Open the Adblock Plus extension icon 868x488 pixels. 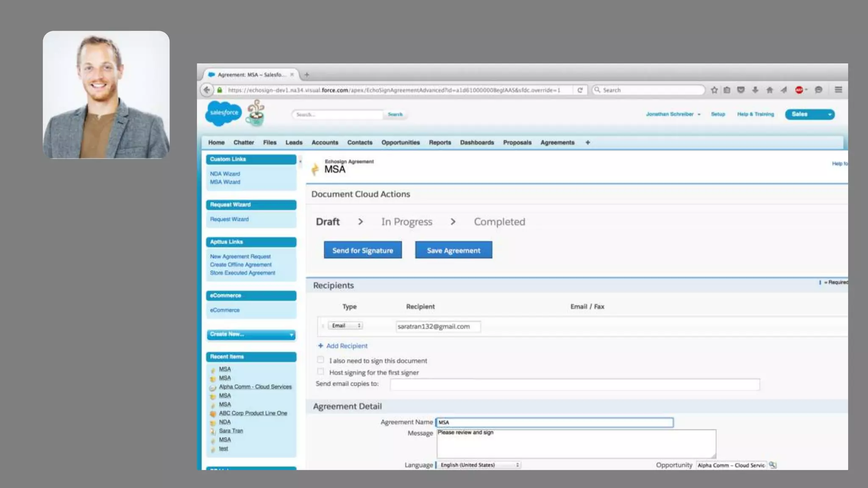click(799, 90)
